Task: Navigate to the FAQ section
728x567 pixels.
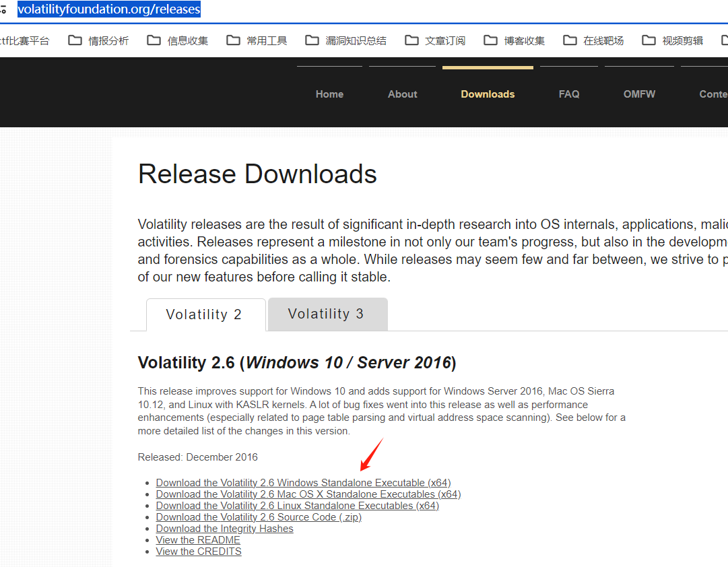Action: coord(569,94)
